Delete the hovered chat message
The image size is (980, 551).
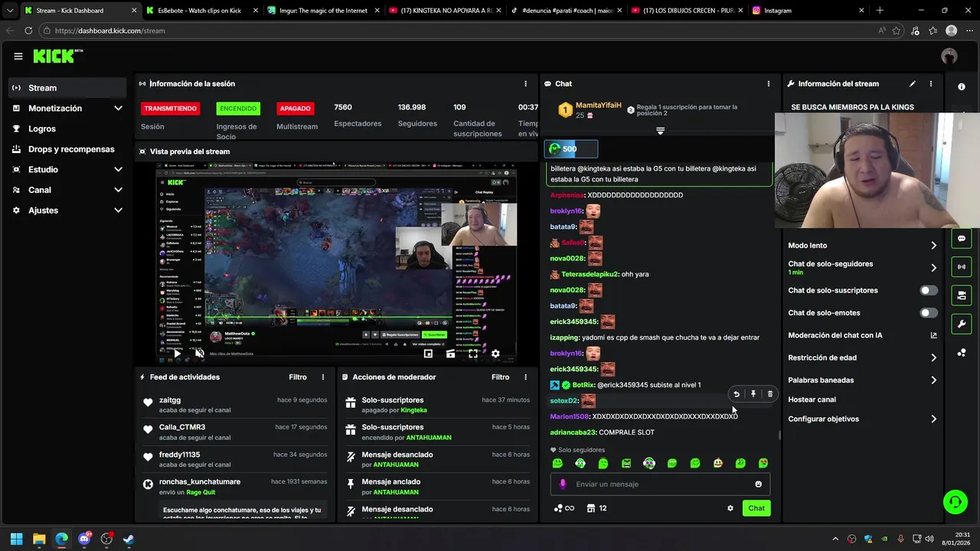[x=770, y=394]
